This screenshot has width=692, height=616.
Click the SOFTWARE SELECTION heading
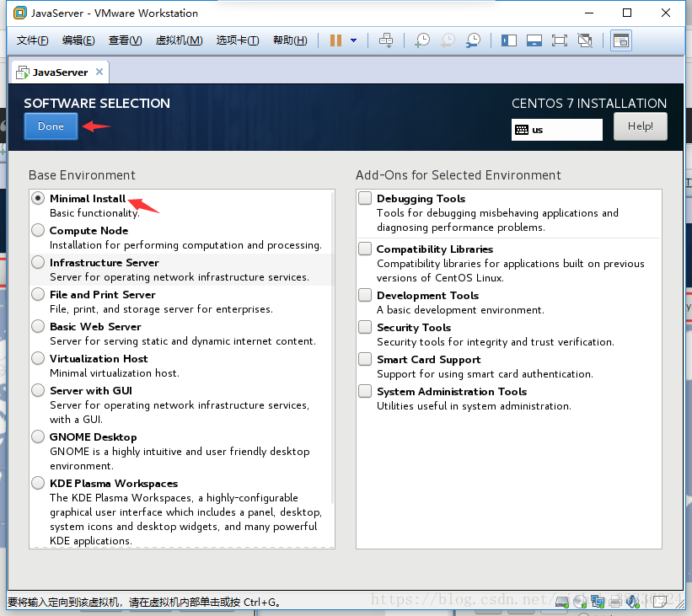97,104
